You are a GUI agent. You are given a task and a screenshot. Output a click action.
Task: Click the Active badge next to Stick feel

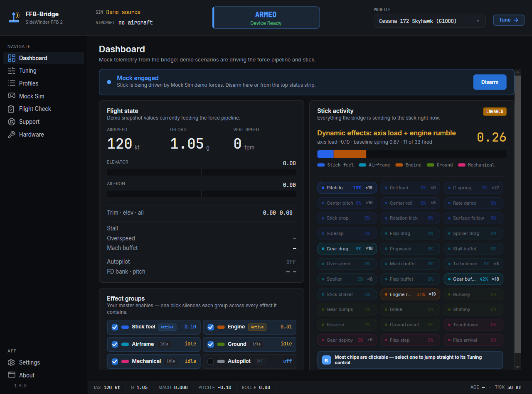pos(167,327)
